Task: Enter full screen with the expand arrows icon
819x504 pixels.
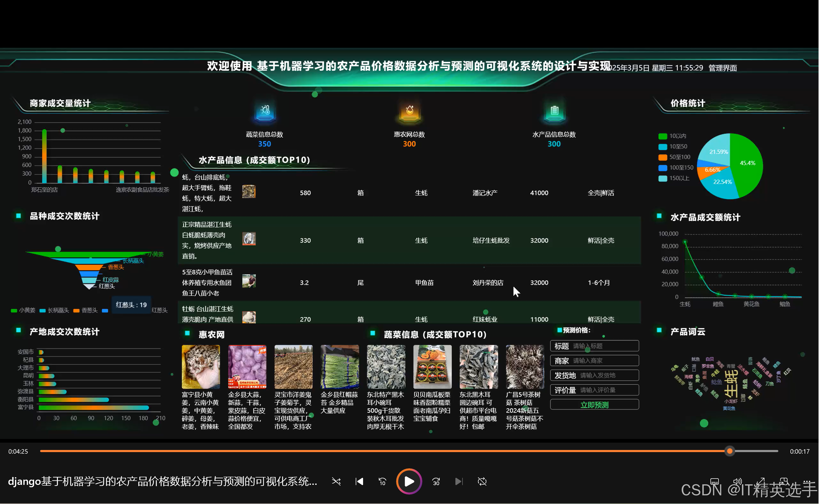Action: click(x=761, y=481)
